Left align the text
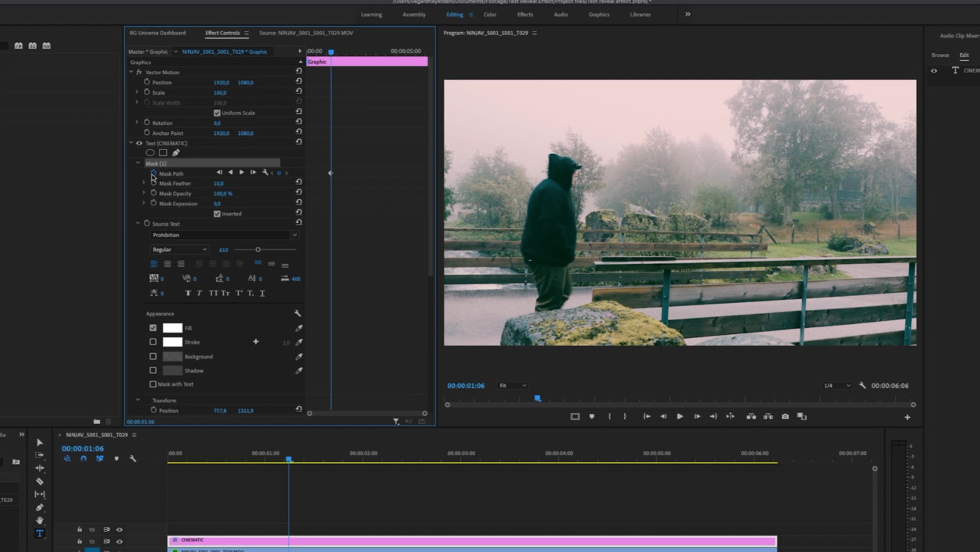The height and width of the screenshot is (552, 980). (154, 264)
